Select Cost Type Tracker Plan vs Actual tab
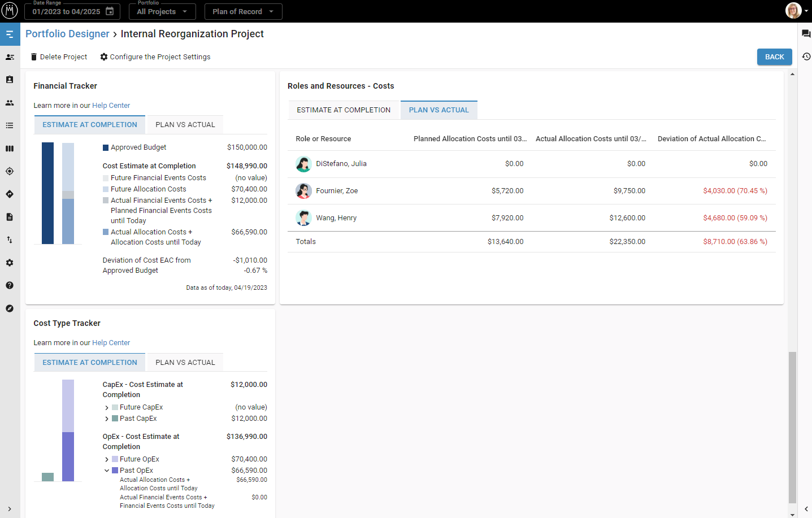812x518 pixels. [185, 363]
